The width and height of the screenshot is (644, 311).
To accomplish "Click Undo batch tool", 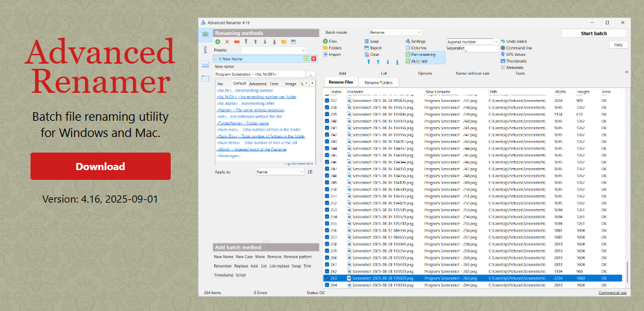I will pos(514,42).
